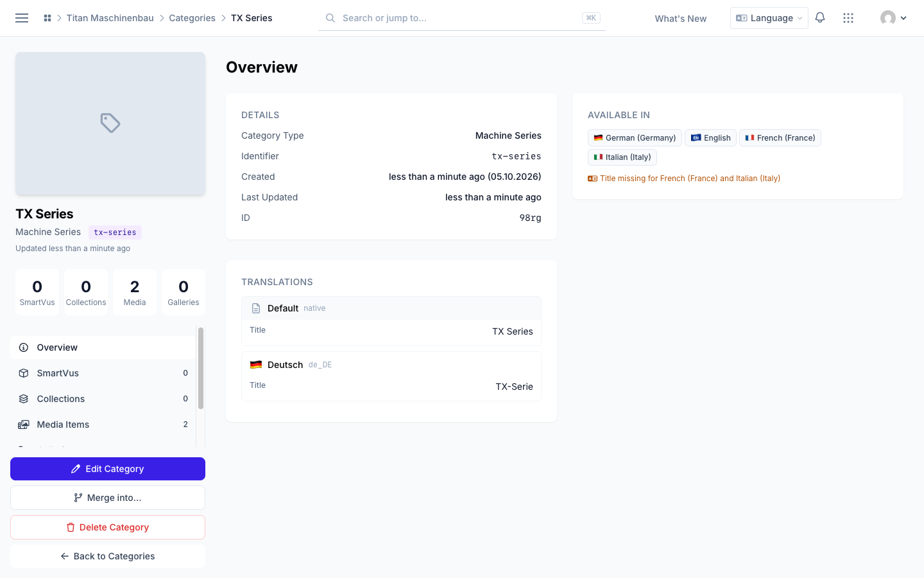Click the Deutsch de_DE translation header
Image resolution: width=924 pixels, height=578 pixels.
pyautogui.click(x=391, y=365)
